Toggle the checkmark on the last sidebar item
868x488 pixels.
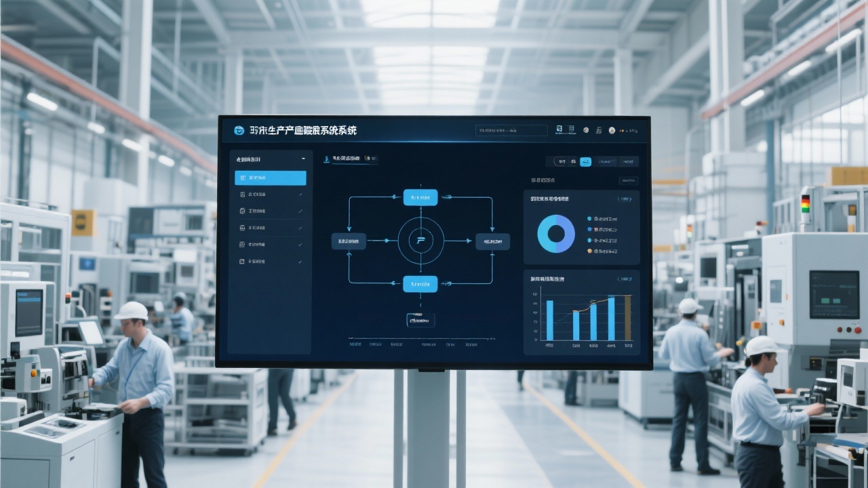[300, 261]
